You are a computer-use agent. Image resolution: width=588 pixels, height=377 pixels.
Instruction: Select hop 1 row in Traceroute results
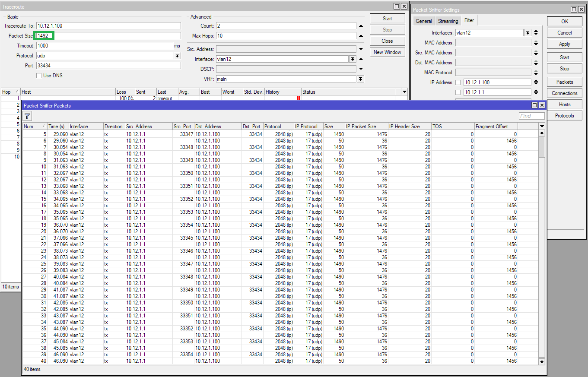(204, 98)
